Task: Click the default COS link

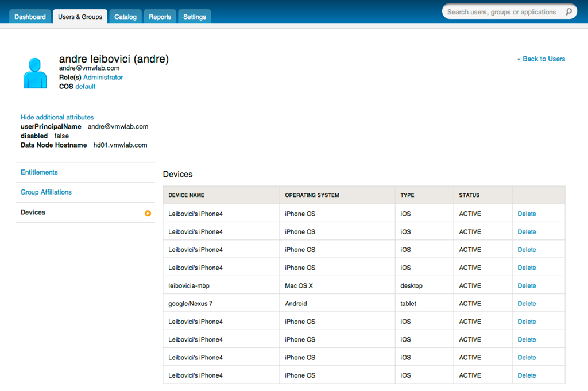Action: click(x=86, y=87)
